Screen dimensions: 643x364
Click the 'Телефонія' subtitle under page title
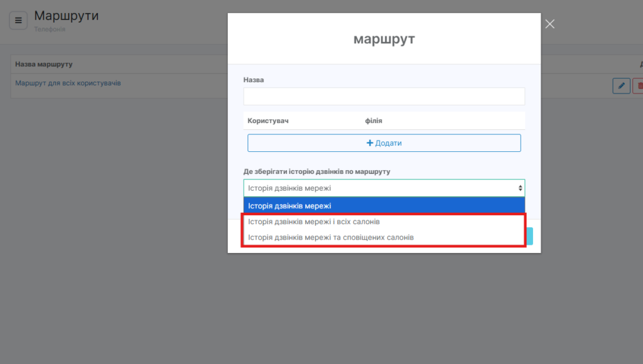[50, 29]
